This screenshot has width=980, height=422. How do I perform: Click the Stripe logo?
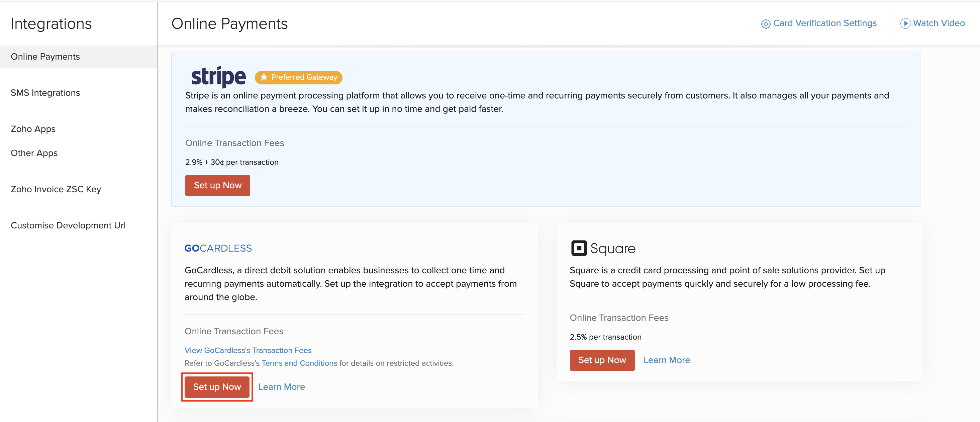(x=219, y=76)
